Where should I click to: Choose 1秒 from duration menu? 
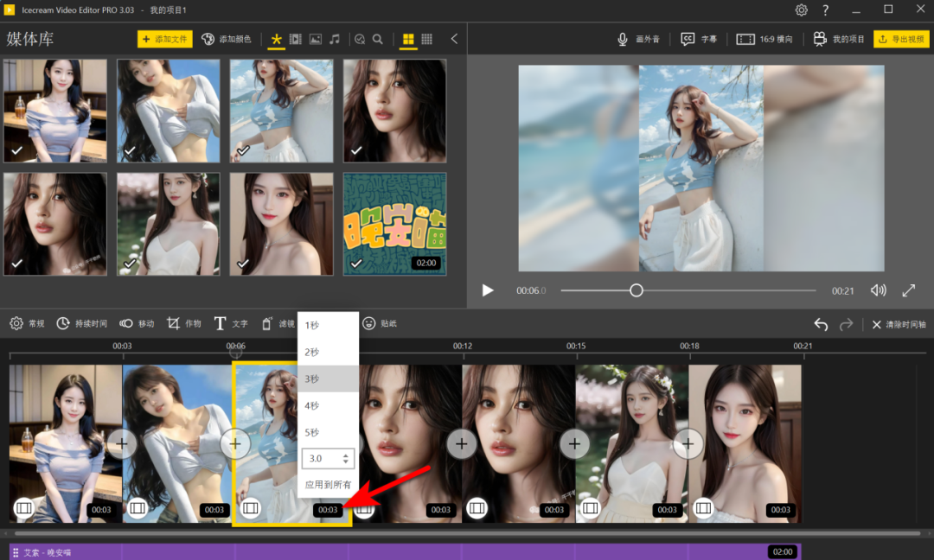pyautogui.click(x=329, y=325)
